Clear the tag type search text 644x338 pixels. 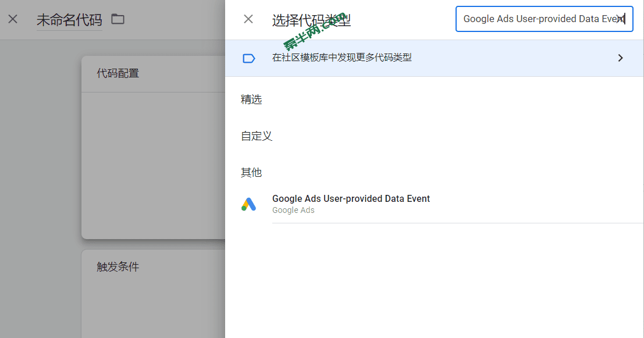pyautogui.click(x=620, y=19)
